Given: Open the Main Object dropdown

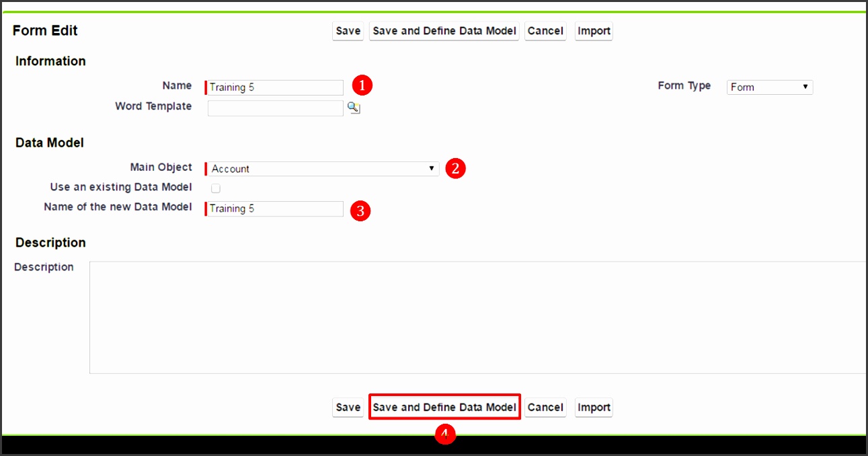Looking at the screenshot, I should click(323, 168).
